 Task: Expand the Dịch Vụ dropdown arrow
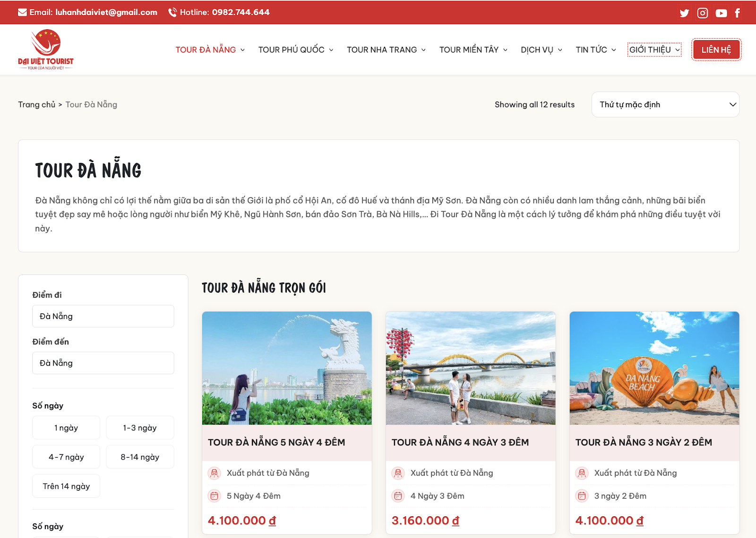[x=560, y=50]
